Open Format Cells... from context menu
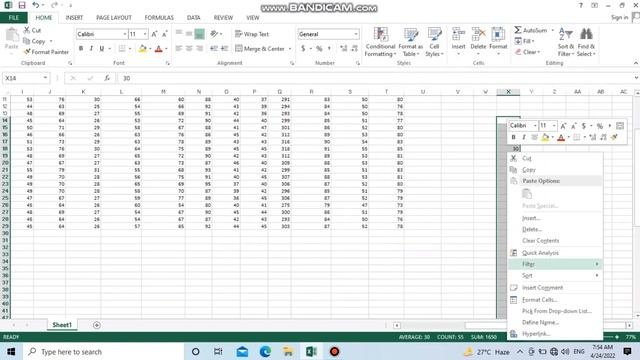Screen dimensions: 640x360 coord(555,300)
